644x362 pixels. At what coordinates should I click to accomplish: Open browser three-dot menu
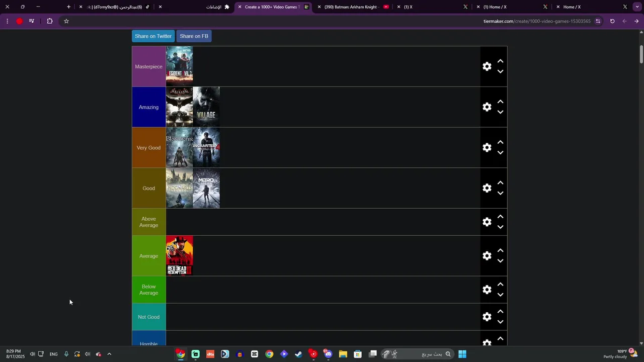coord(7,21)
